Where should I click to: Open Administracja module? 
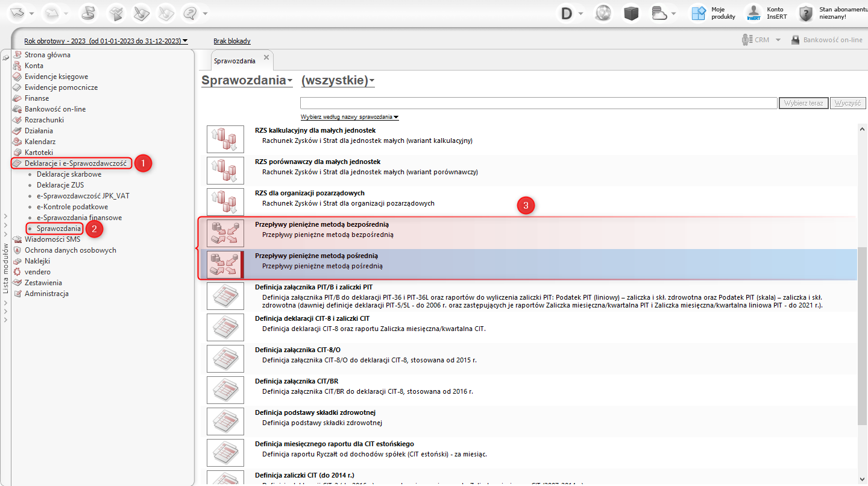[x=46, y=294]
